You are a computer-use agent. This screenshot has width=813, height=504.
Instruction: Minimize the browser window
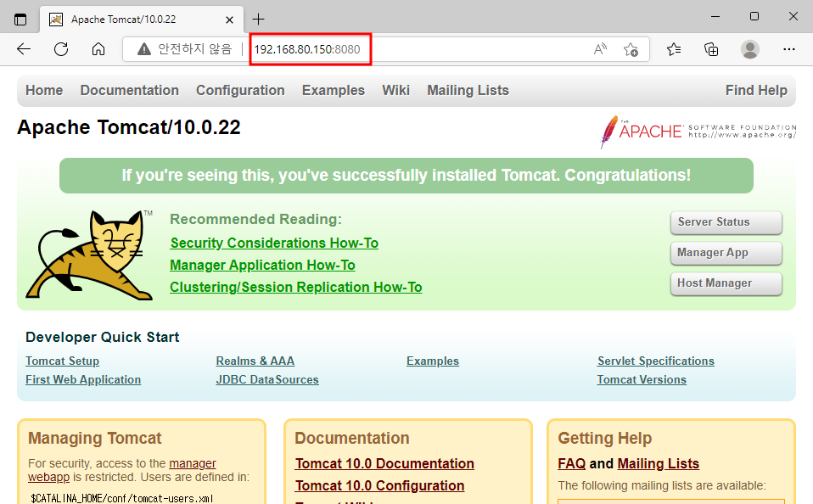715,17
